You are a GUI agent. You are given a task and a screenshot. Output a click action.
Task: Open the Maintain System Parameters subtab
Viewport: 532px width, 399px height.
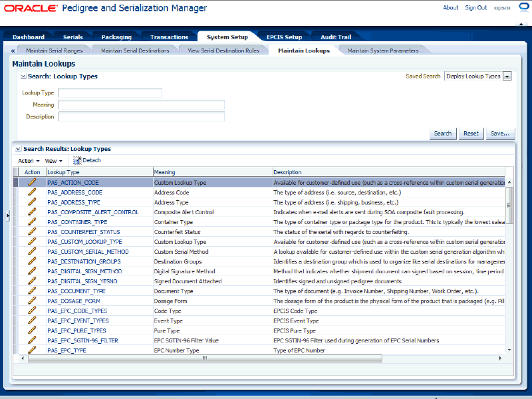pos(383,51)
